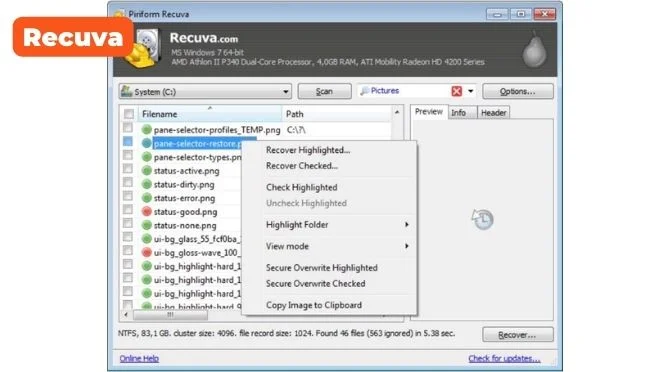The image size is (670, 372).
Task: Click Check for updates... link
Action: tap(504, 358)
